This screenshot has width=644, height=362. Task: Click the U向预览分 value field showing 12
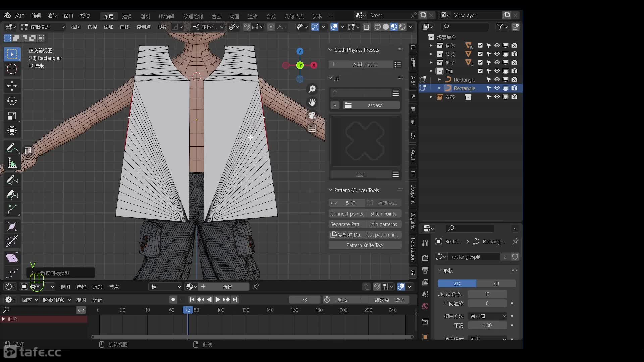(487, 294)
